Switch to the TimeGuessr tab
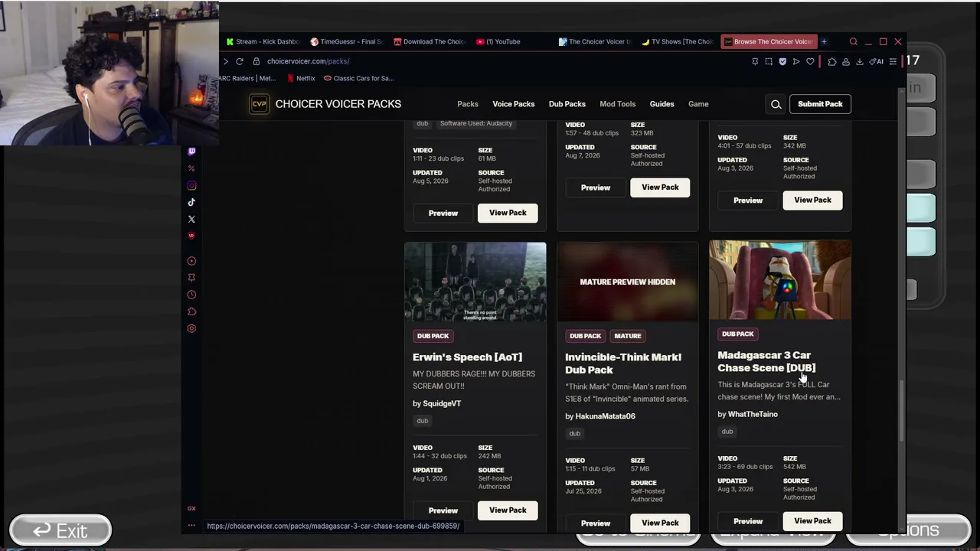This screenshot has height=551, width=980. click(347, 41)
